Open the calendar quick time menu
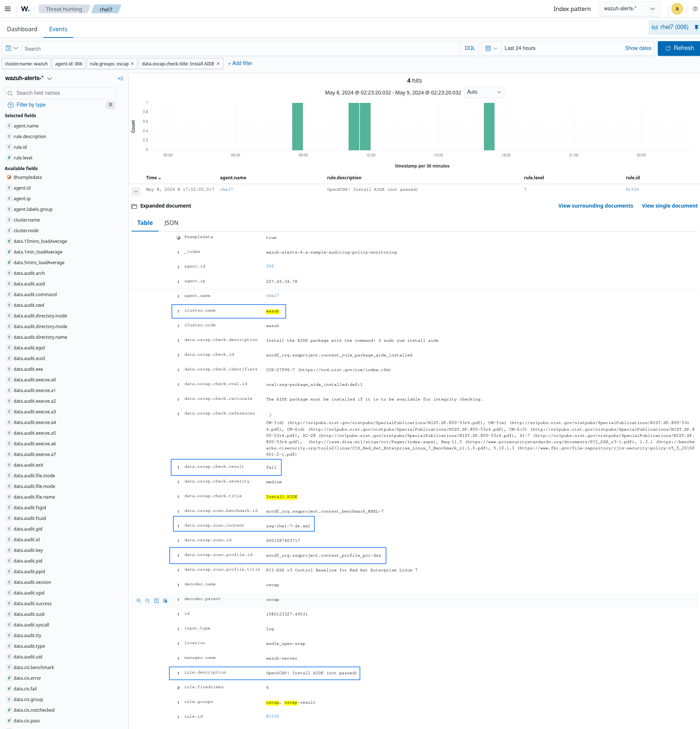The image size is (700, 729). click(491, 49)
